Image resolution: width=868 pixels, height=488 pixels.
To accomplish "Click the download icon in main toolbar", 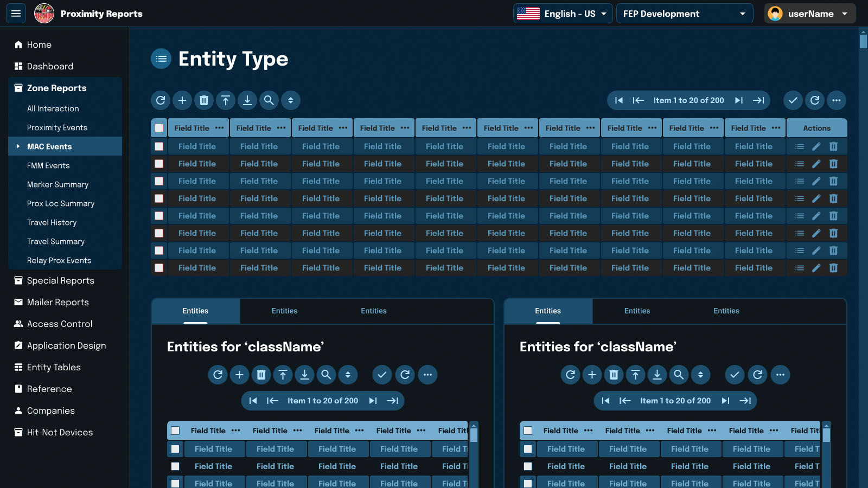I will pos(247,100).
